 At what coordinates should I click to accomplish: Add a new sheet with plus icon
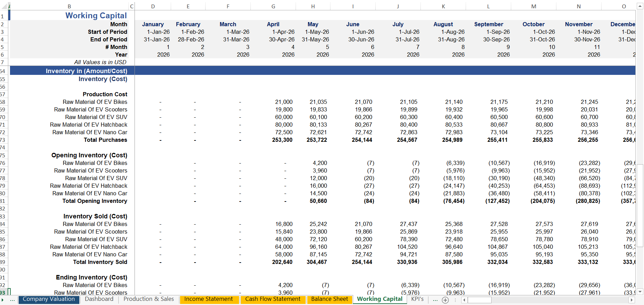click(445, 300)
